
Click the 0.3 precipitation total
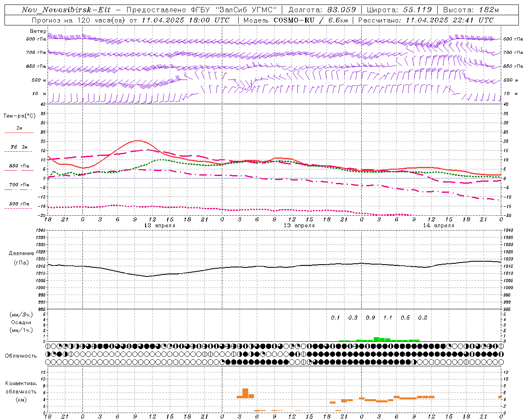coord(353,317)
